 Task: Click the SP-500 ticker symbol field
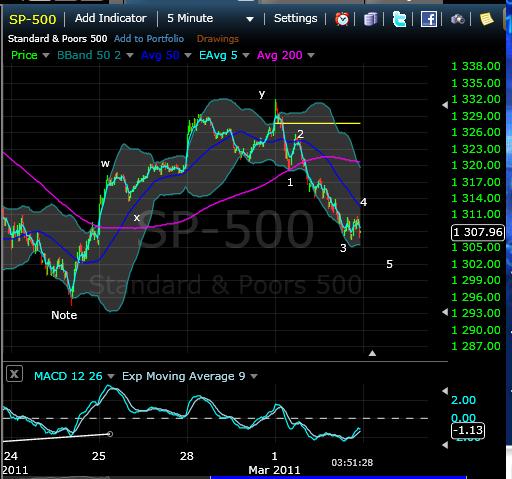(x=33, y=19)
